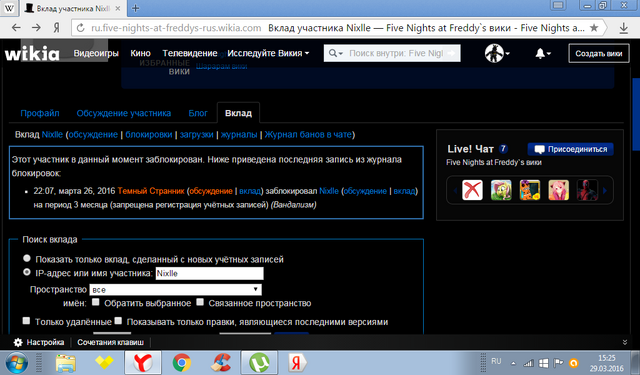Click the Wikia logo

[x=32, y=54]
